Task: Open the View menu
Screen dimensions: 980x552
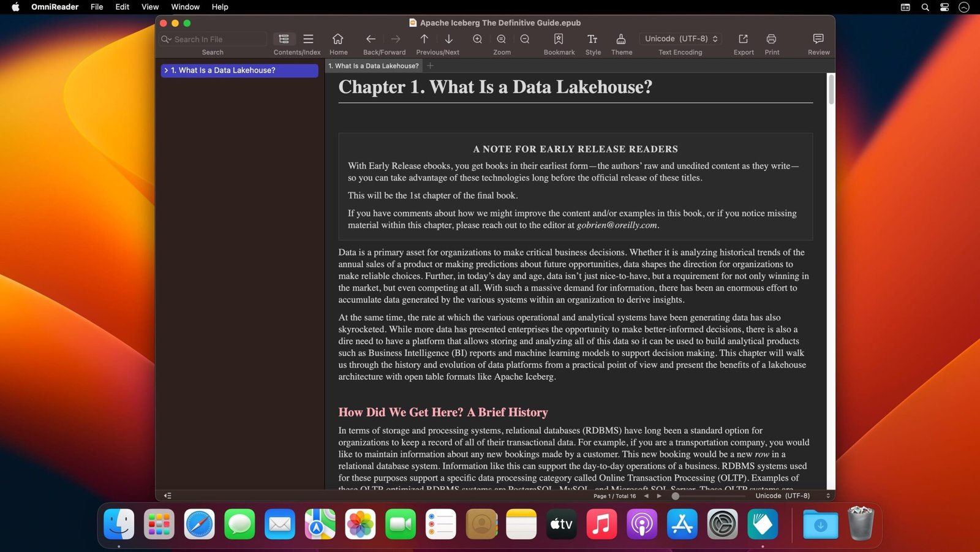Action: pyautogui.click(x=149, y=7)
